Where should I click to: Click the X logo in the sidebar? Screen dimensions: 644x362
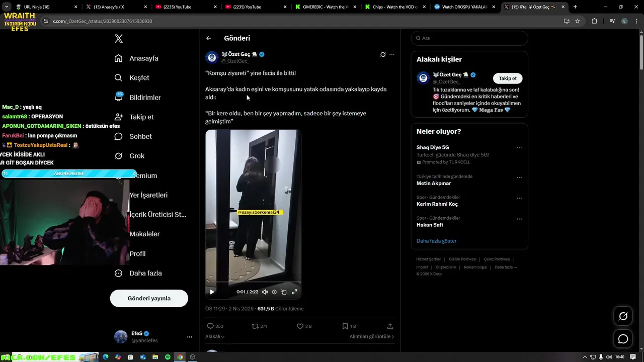[119, 39]
